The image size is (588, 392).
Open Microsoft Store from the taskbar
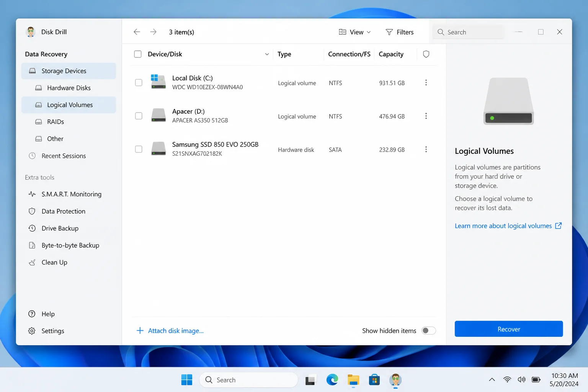point(374,380)
